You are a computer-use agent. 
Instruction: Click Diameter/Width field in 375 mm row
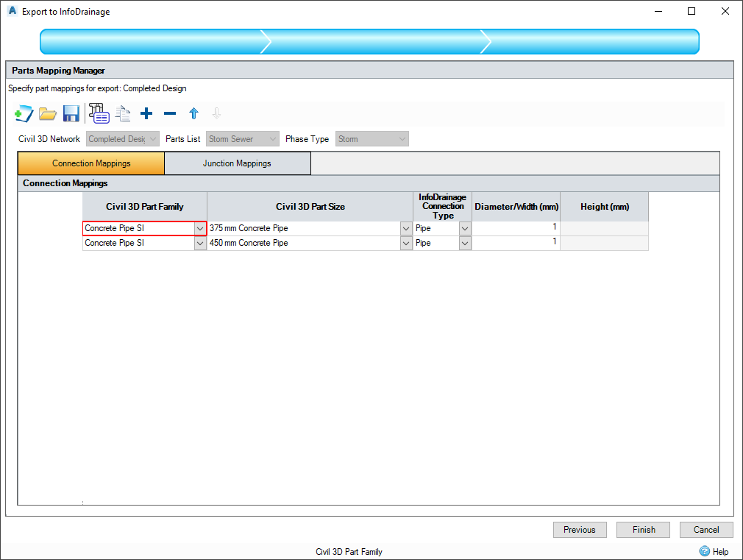click(x=516, y=228)
